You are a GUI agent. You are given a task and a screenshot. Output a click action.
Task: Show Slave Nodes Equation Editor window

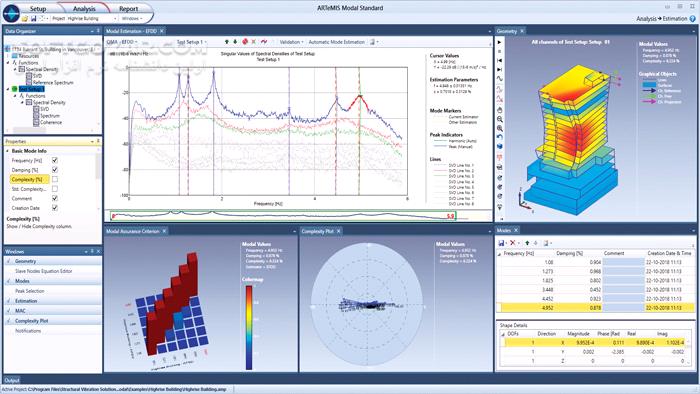[44, 271]
